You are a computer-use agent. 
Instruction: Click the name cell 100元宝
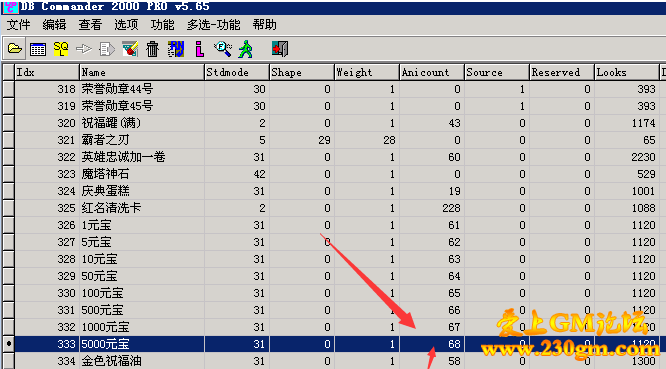(142, 293)
